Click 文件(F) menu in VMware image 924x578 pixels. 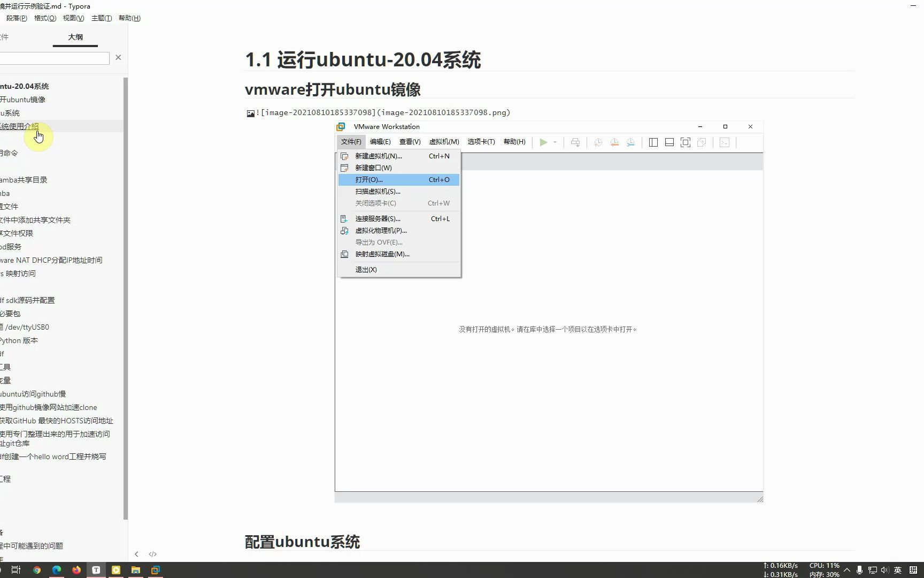click(351, 142)
